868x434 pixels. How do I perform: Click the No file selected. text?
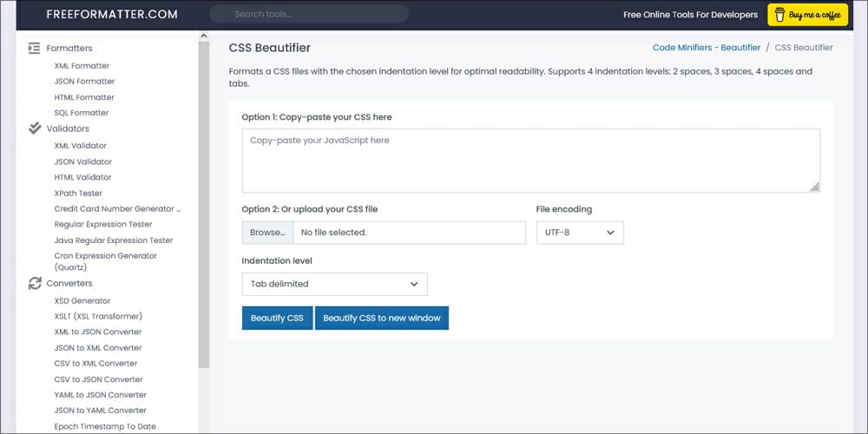point(334,233)
